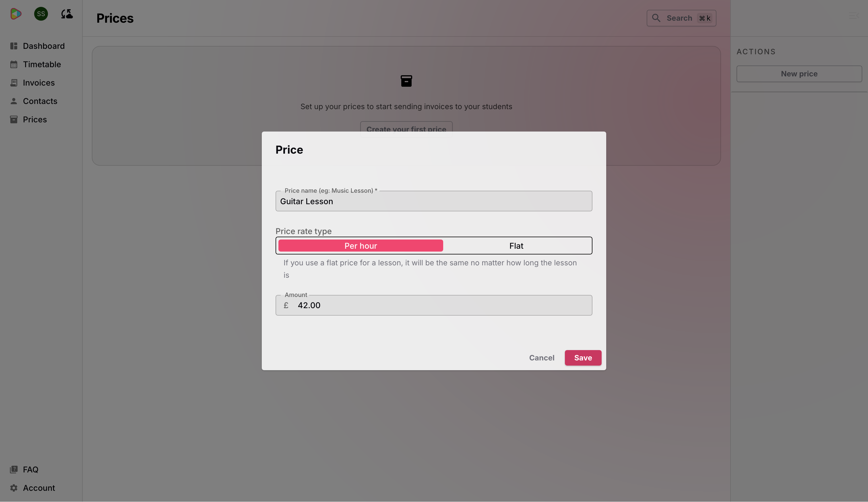This screenshot has width=868, height=502.
Task: Click the Timetable calendar icon
Action: click(14, 64)
